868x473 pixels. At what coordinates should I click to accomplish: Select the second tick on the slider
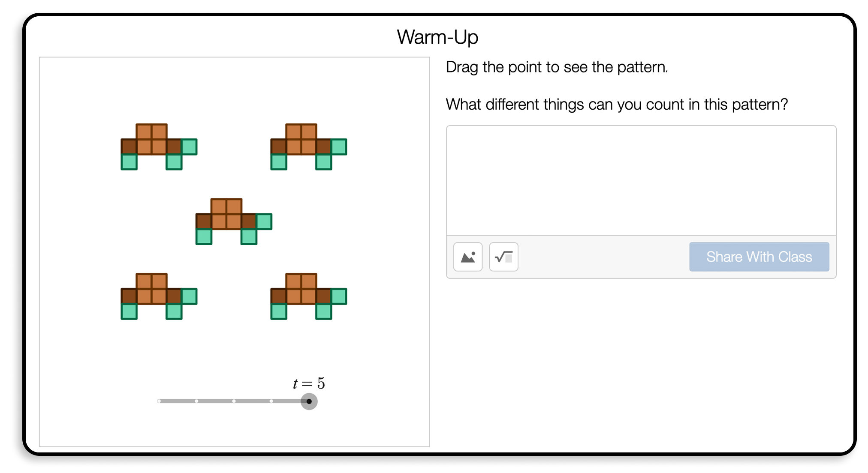(196, 401)
